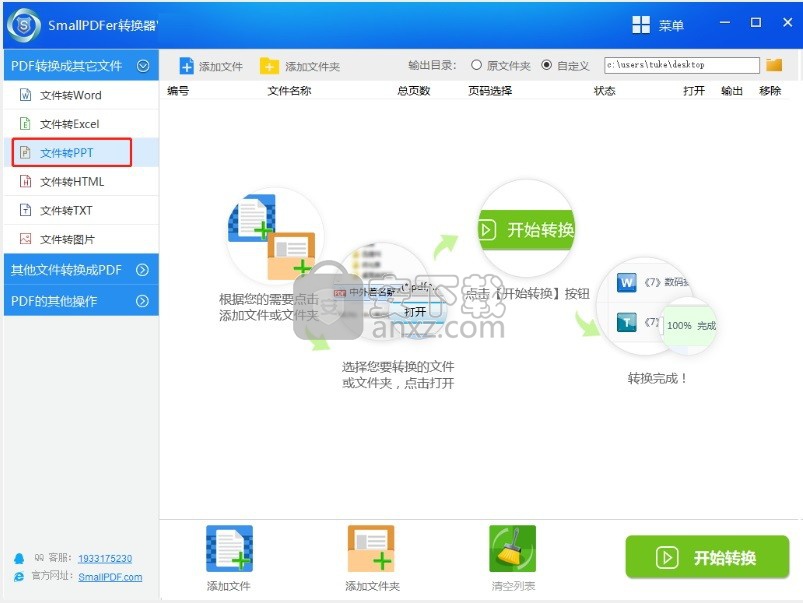This screenshot has height=603, width=803.
Task: Click the 移除 column header
Action: pyautogui.click(x=770, y=91)
